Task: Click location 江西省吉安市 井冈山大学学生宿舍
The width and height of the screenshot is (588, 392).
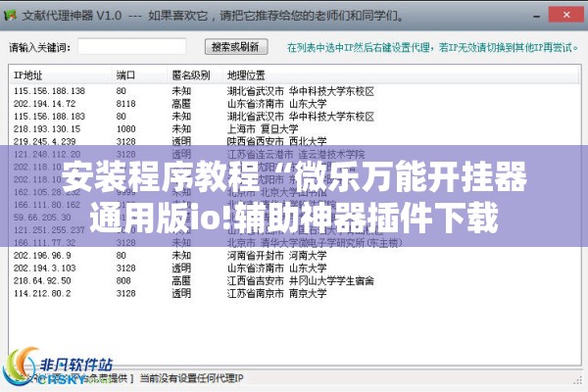Action: pos(301,280)
